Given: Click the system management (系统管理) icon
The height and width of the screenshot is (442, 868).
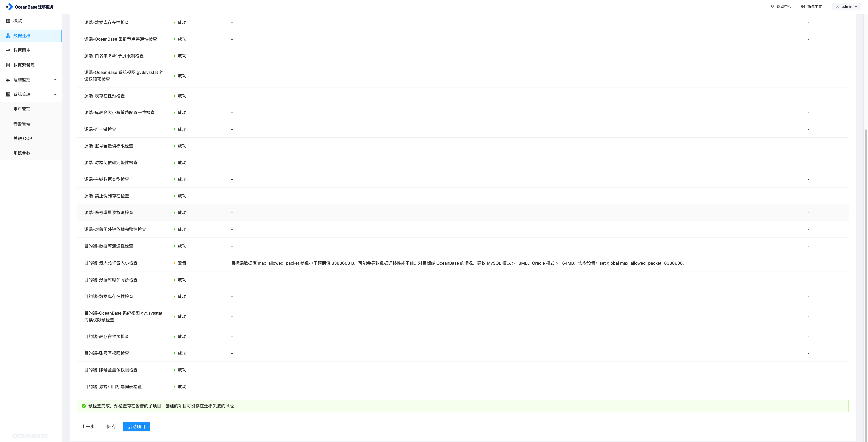Looking at the screenshot, I should coord(8,94).
